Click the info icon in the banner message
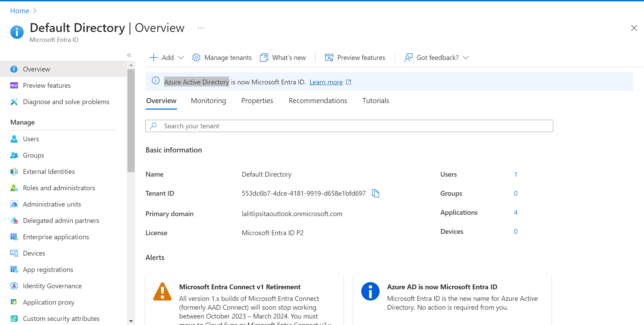 [156, 81]
